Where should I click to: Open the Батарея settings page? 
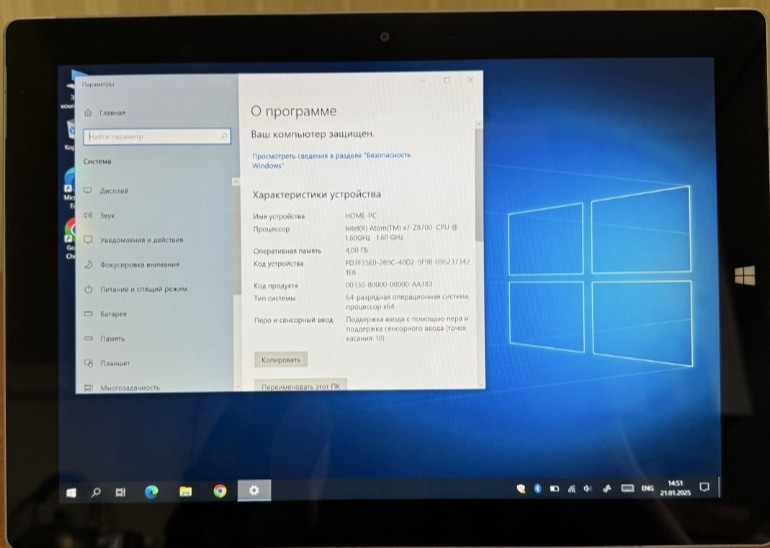tap(106, 313)
